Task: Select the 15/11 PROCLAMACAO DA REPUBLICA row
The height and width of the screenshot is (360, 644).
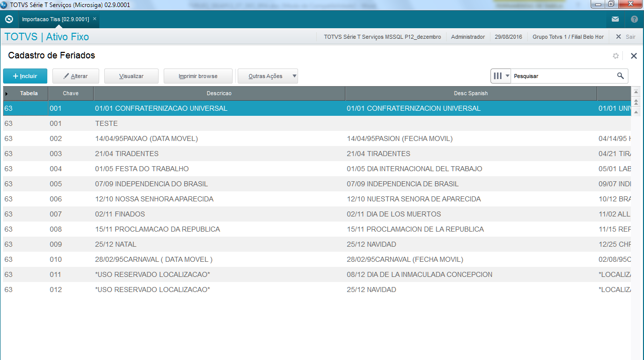Action: [x=316, y=229]
